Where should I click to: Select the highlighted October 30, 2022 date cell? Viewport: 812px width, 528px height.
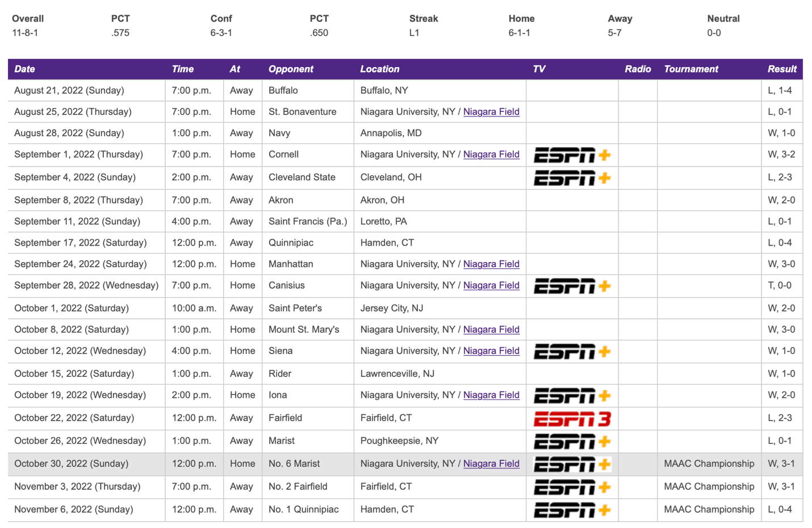point(71,464)
